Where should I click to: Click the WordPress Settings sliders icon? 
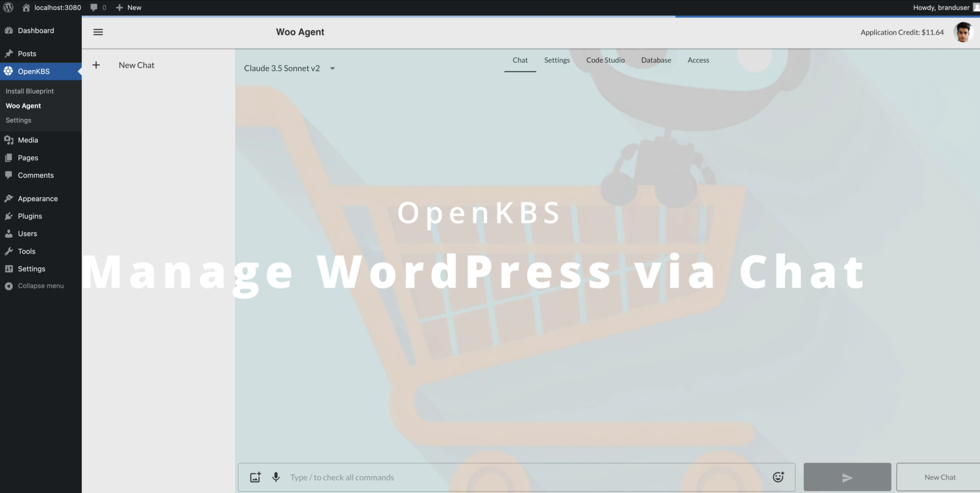coord(9,269)
